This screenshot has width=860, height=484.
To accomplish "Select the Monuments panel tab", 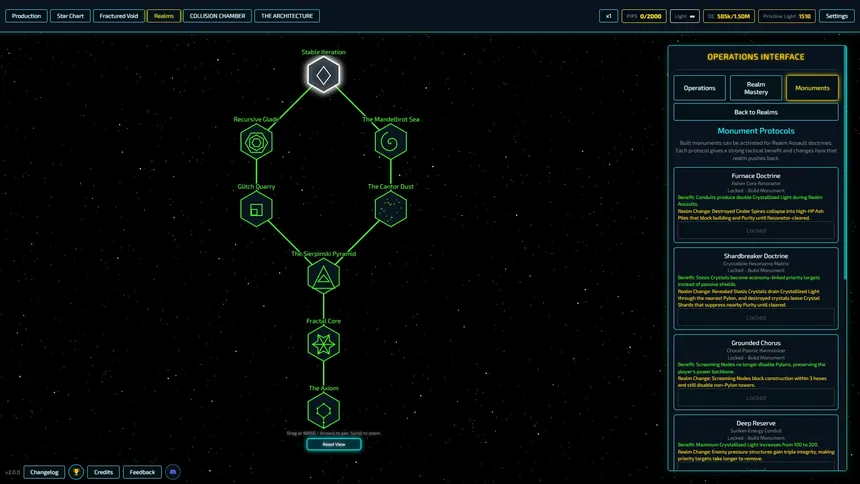I will [812, 88].
